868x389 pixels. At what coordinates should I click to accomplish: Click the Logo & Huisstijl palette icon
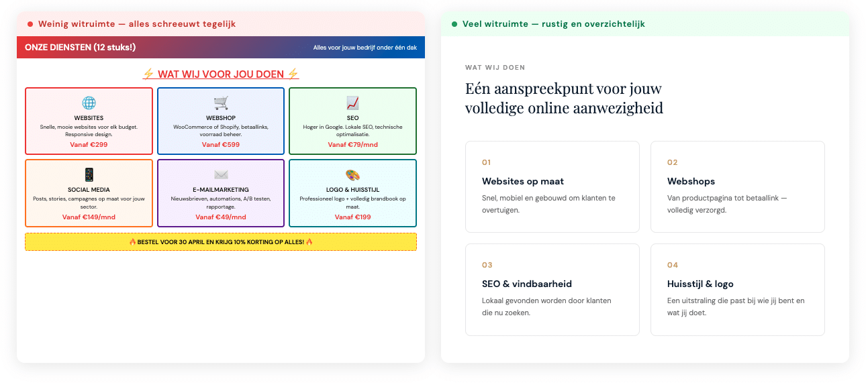(352, 175)
